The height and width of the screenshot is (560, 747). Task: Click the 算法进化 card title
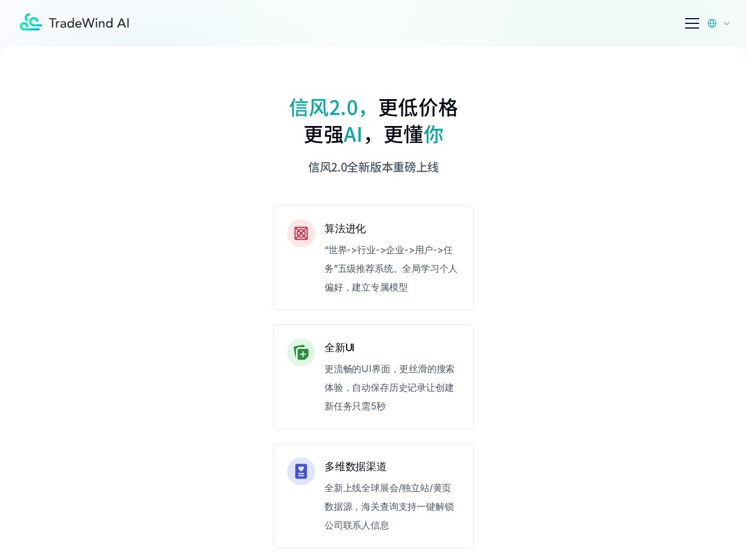[x=345, y=229]
